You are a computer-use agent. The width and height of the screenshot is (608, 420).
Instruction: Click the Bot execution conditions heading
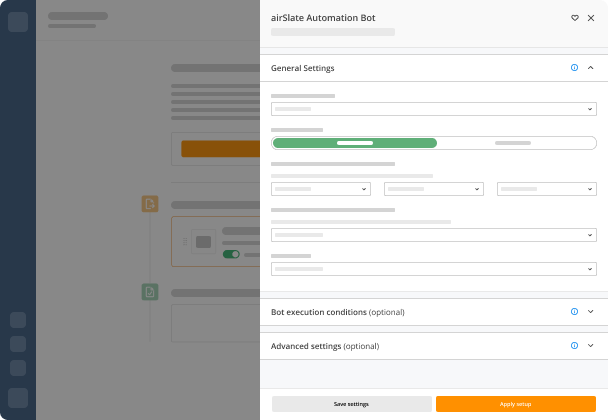pyautogui.click(x=337, y=312)
